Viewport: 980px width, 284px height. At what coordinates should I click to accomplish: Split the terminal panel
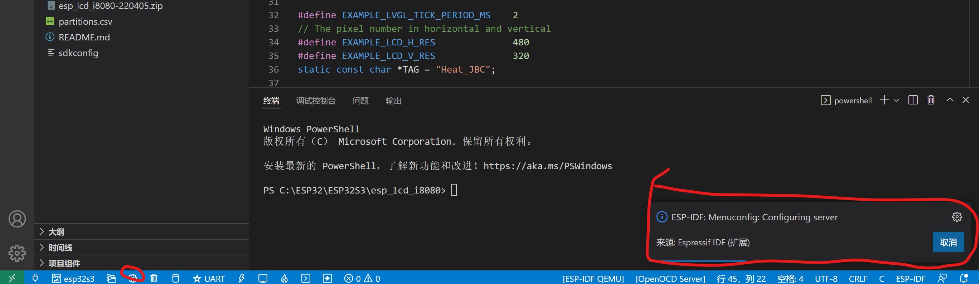tap(913, 100)
